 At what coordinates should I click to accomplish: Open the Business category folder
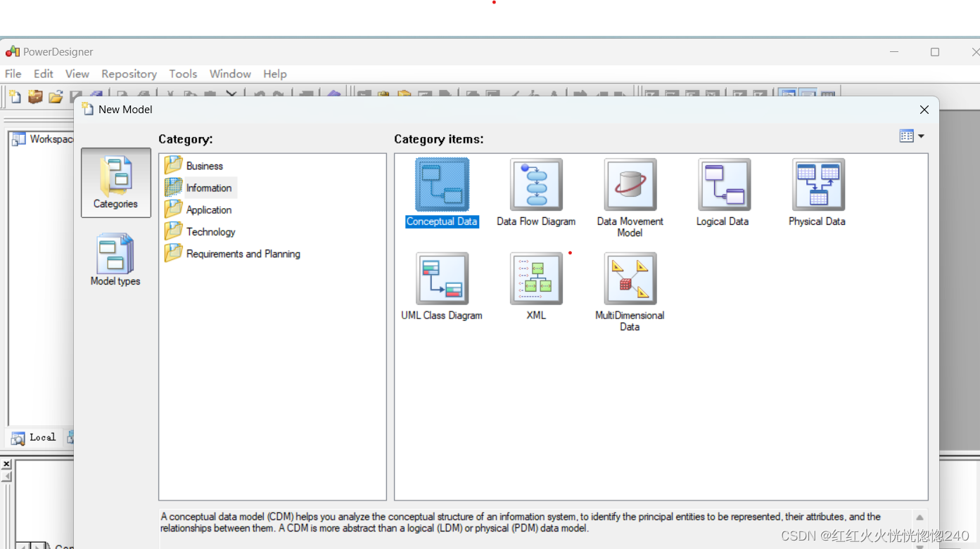[194, 166]
